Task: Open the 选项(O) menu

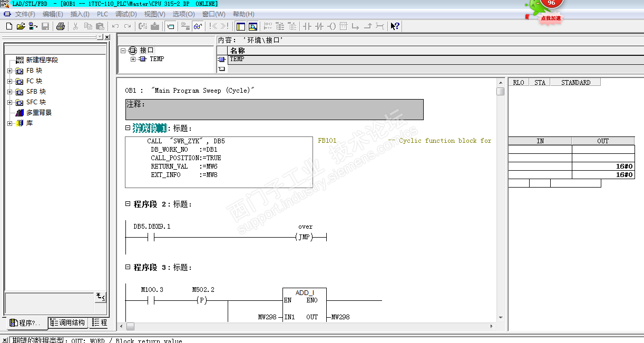Action: point(183,14)
